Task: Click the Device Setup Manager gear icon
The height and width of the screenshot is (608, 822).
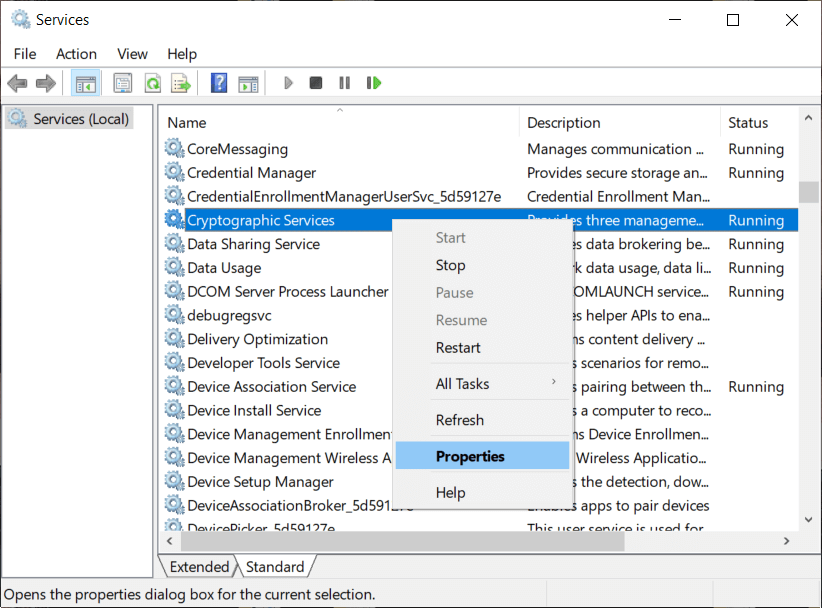Action: (175, 481)
